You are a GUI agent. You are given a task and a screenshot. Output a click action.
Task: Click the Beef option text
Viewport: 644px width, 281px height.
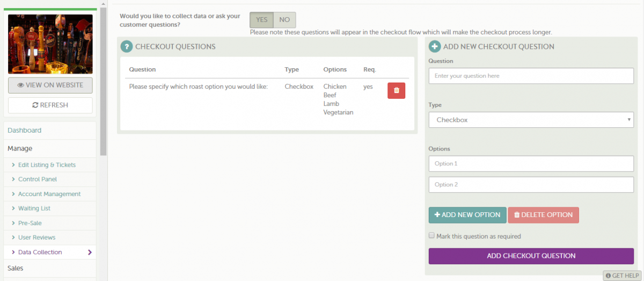pyautogui.click(x=330, y=95)
